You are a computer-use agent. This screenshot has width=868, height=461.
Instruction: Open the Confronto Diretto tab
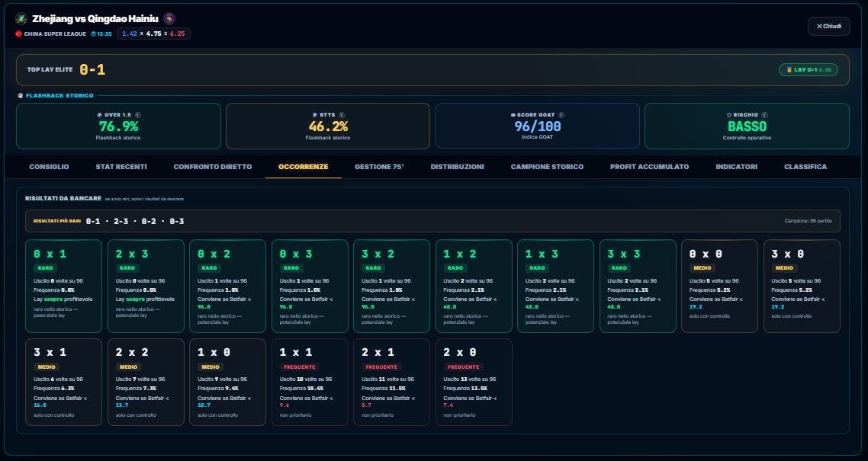click(213, 166)
